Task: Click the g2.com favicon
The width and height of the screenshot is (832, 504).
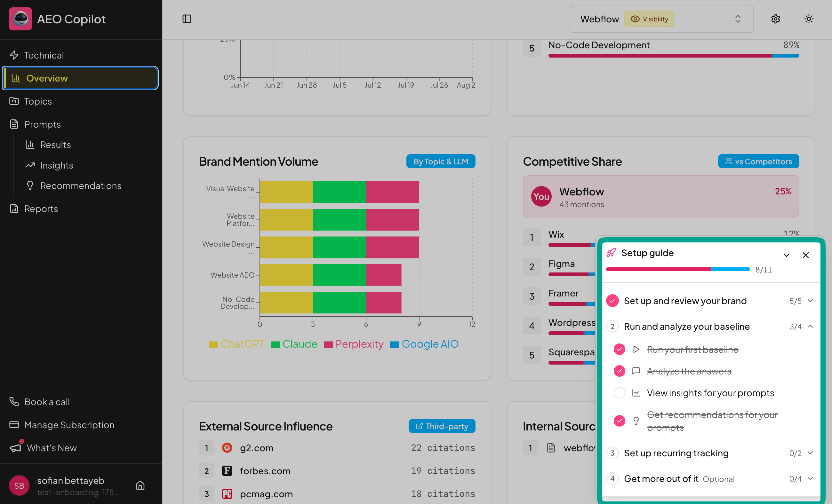Action: tap(227, 448)
